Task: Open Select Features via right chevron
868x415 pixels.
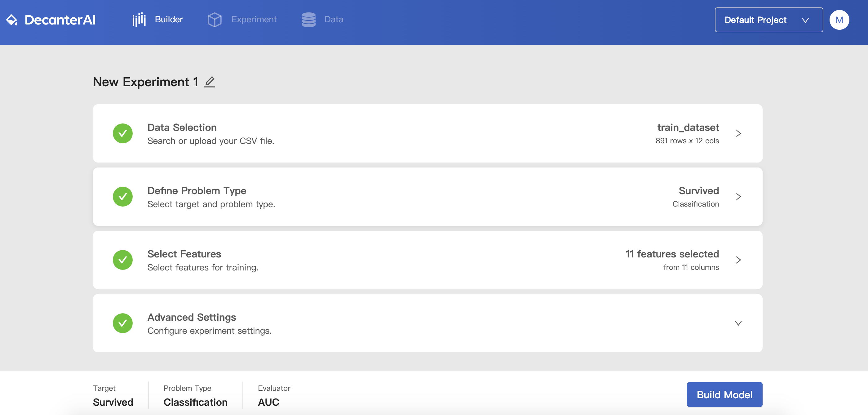Action: (738, 260)
